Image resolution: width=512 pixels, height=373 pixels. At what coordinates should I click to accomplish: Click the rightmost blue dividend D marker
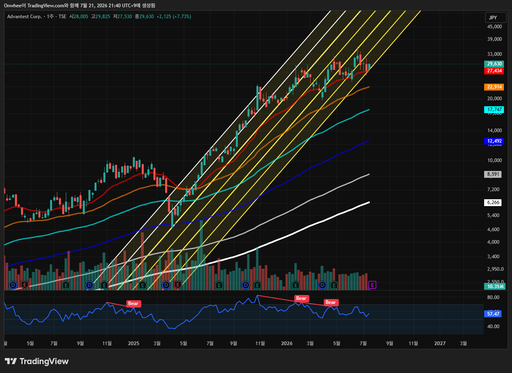[x=322, y=285]
